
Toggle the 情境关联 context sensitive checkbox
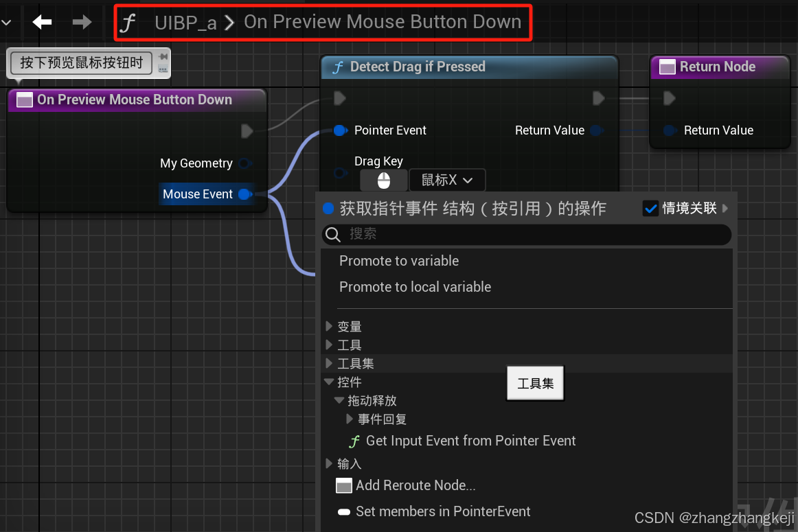[x=650, y=209]
